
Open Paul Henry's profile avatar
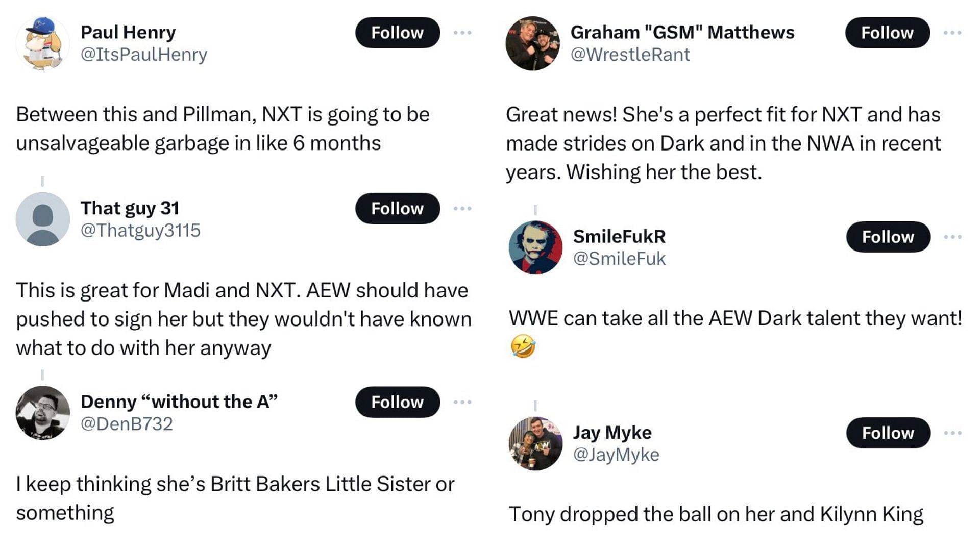click(x=43, y=43)
